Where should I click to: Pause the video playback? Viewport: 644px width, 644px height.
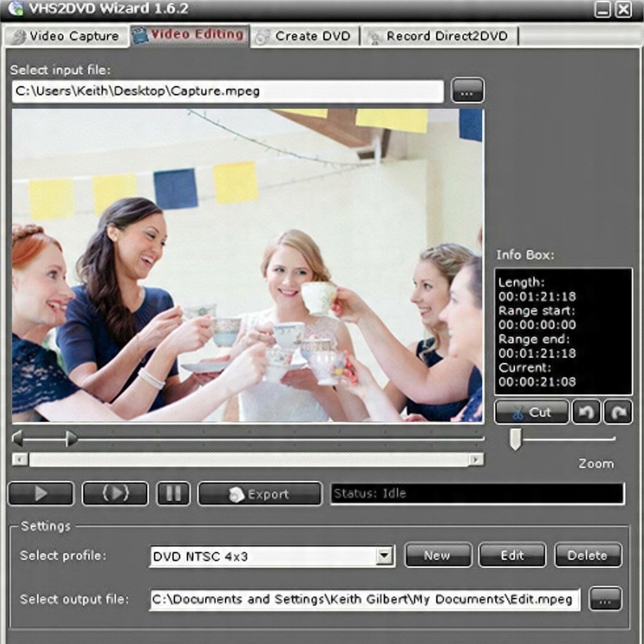[173, 494]
